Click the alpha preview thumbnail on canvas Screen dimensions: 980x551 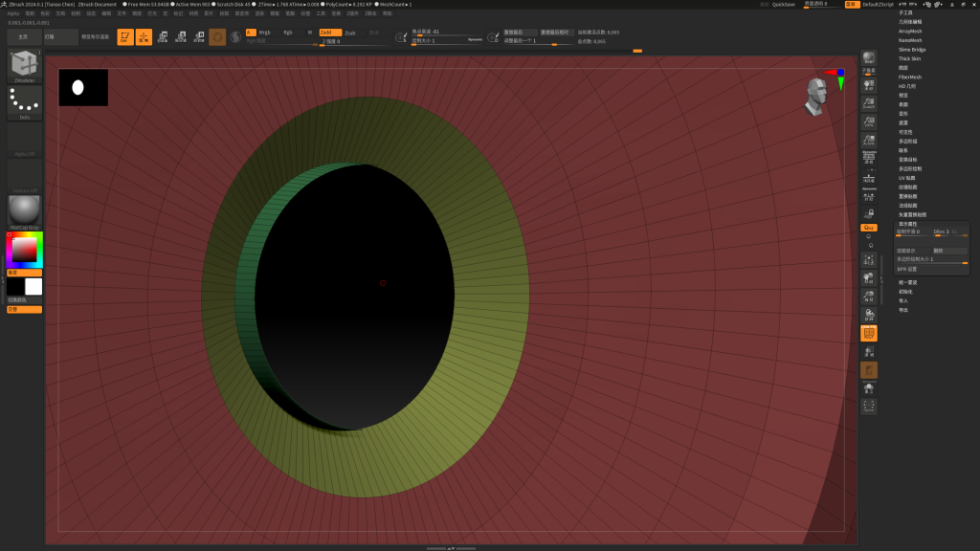83,87
